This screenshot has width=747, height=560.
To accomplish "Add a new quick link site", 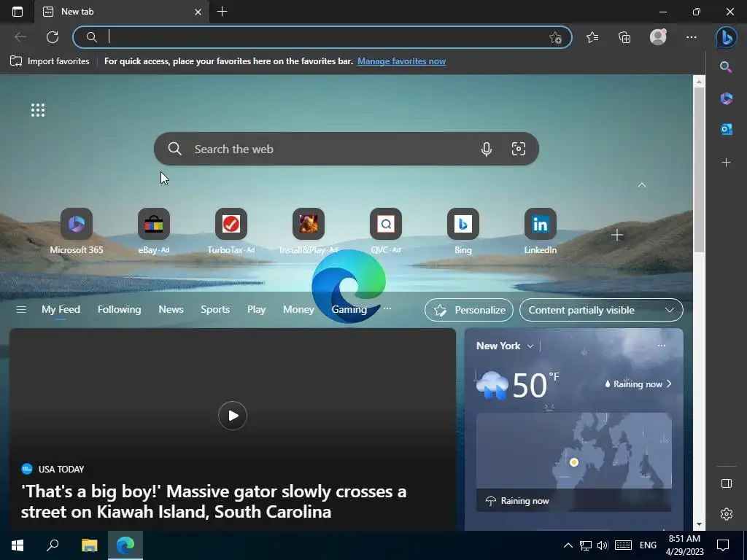I will tap(617, 235).
